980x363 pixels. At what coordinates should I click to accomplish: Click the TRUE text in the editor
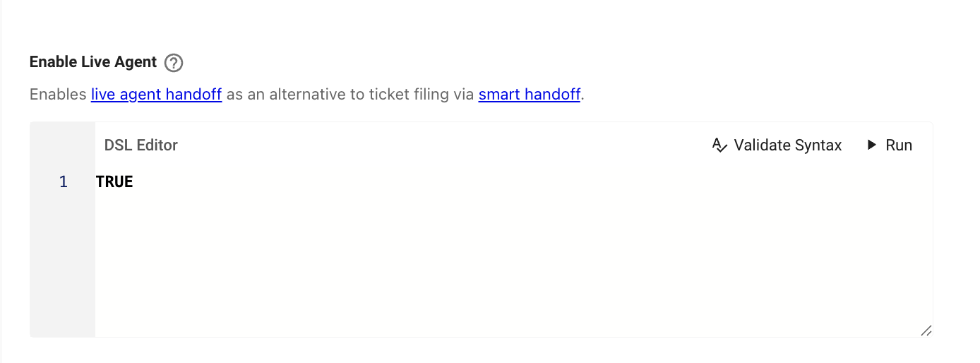pyautogui.click(x=114, y=182)
